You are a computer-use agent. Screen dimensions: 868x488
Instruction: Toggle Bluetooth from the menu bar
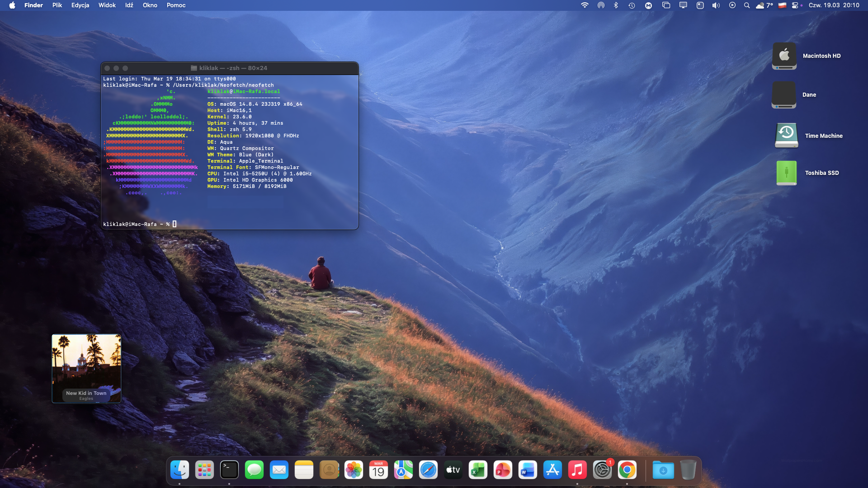pos(616,5)
